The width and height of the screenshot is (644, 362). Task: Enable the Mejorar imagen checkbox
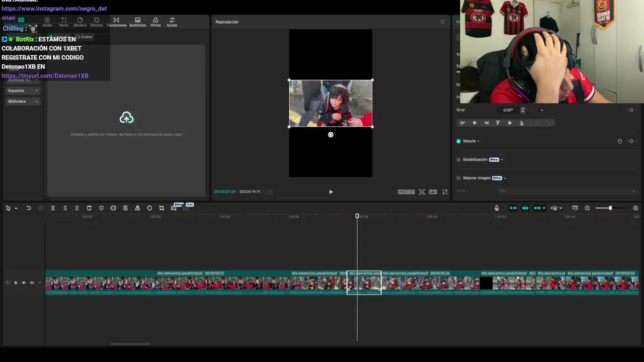point(458,178)
